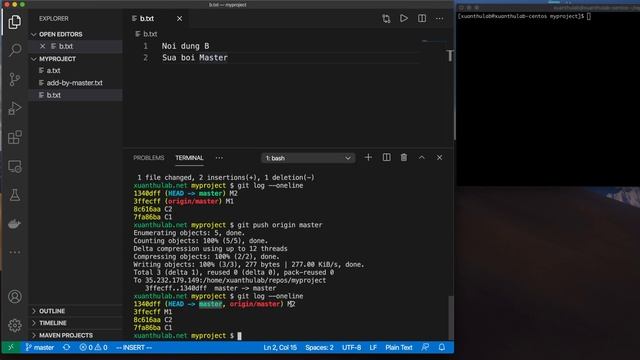Show additional activity bar views
This screenshot has width=640, height=360.
(x=15, y=252)
